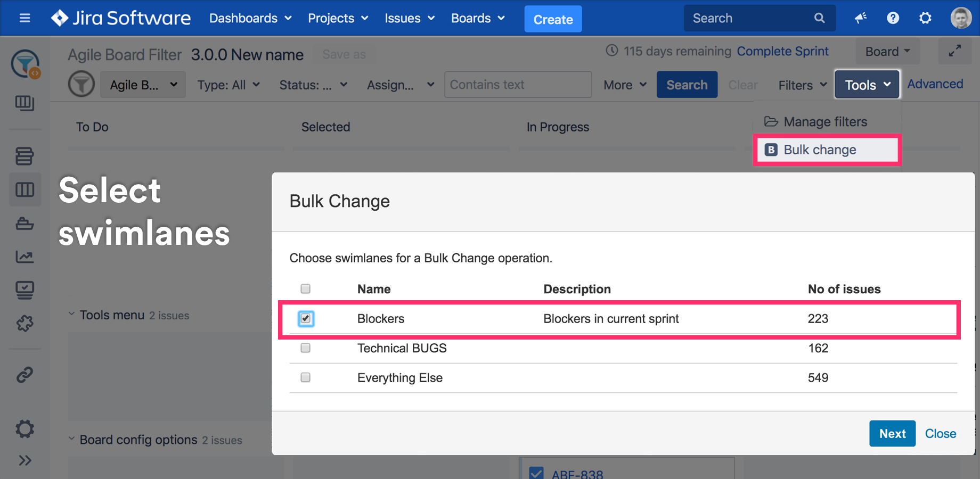The height and width of the screenshot is (479, 980).
Task: Open the Tools dropdown
Action: click(867, 85)
